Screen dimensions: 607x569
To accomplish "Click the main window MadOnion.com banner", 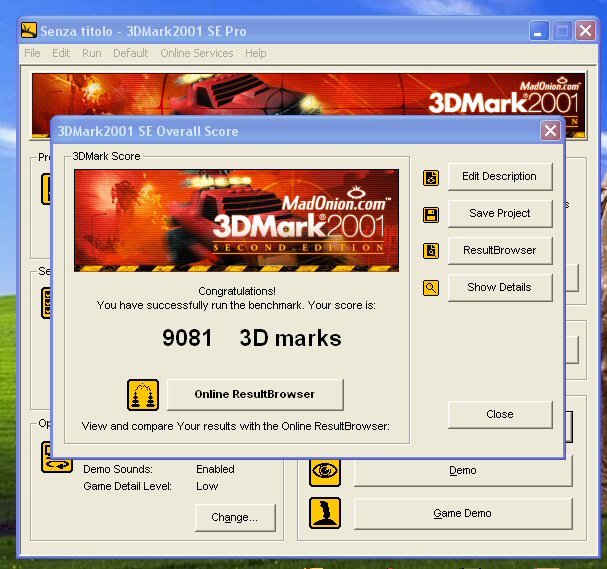I will click(x=309, y=94).
